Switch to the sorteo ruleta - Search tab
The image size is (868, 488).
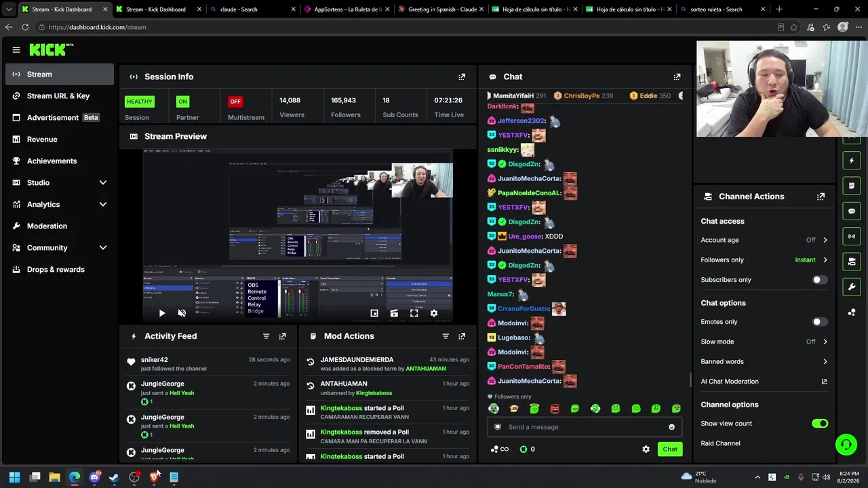[723, 9]
